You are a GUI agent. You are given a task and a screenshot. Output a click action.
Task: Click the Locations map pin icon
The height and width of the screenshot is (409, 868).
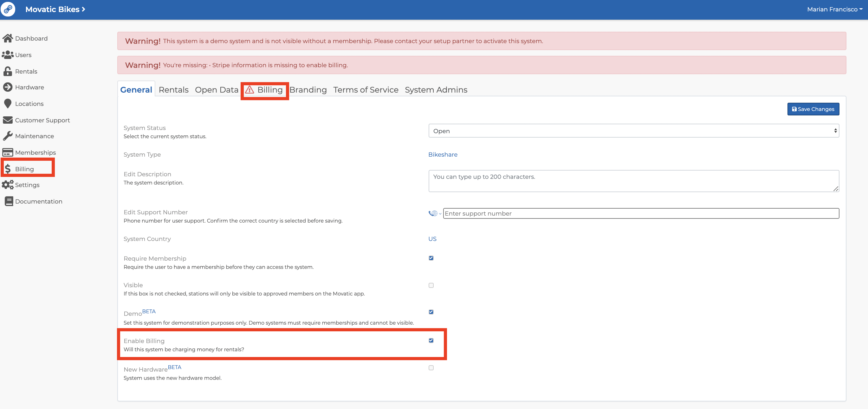point(8,104)
